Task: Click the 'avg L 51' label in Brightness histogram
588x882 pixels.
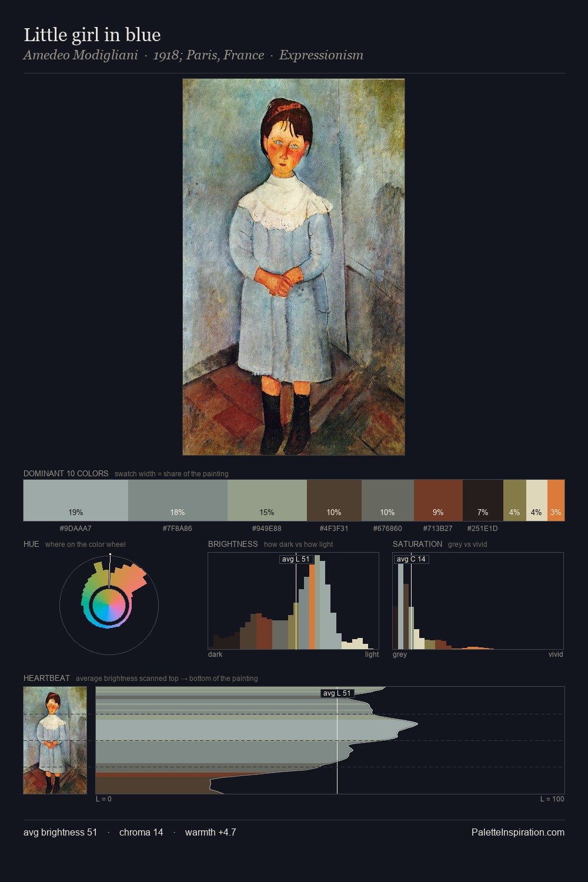Action: [296, 559]
